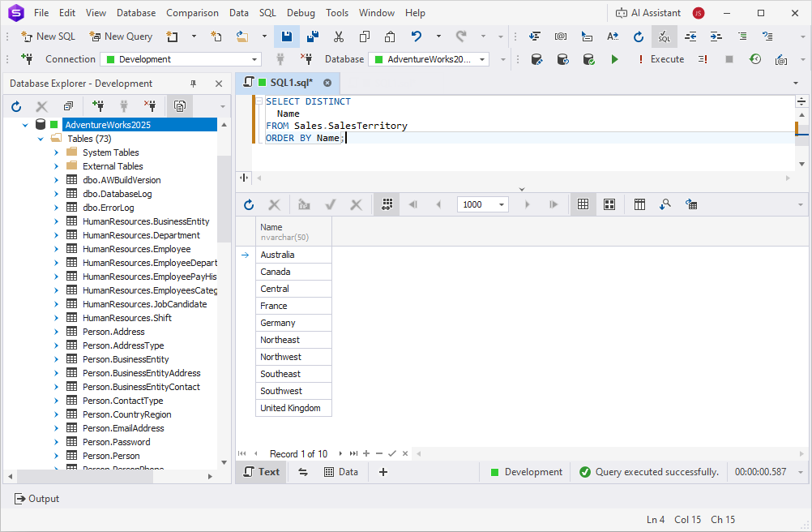
Task: Collapse the Tables (73) folder
Action: [41, 139]
